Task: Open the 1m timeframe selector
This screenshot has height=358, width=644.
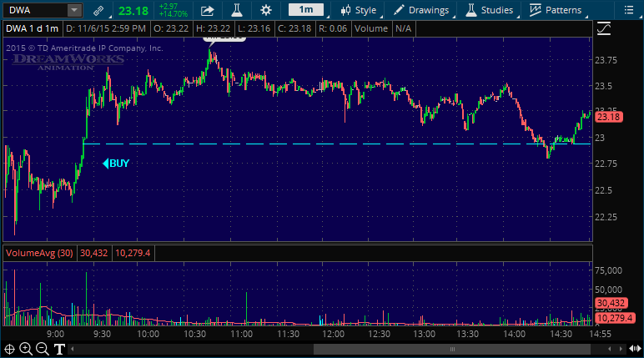Action: pos(306,9)
